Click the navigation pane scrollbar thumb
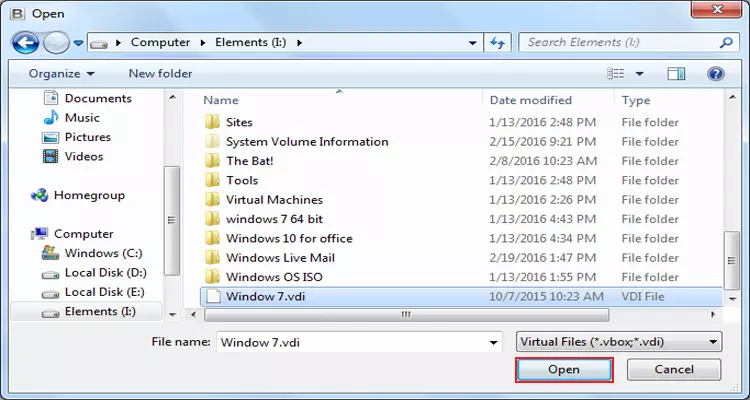The image size is (750, 400). 173,221
